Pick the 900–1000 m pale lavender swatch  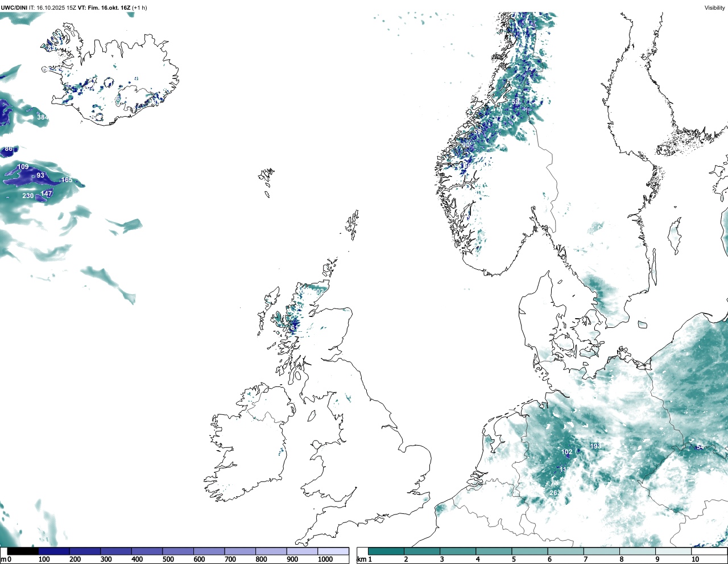coord(302,551)
